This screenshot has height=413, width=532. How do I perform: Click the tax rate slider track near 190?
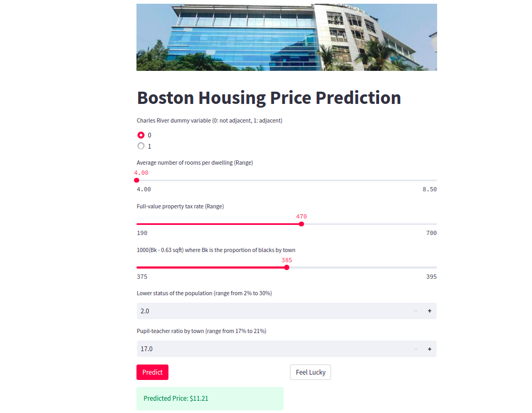pos(140,224)
